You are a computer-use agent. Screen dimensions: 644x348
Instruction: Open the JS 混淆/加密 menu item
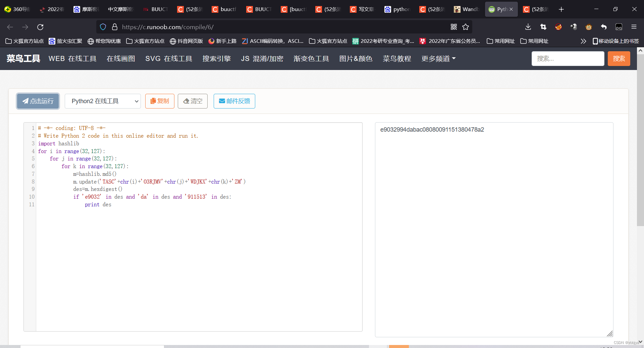(x=262, y=59)
